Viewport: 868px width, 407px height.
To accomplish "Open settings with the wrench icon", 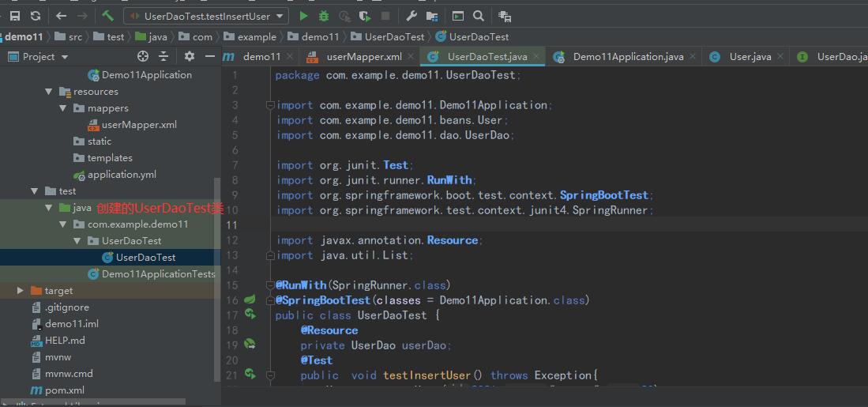I will pos(411,16).
